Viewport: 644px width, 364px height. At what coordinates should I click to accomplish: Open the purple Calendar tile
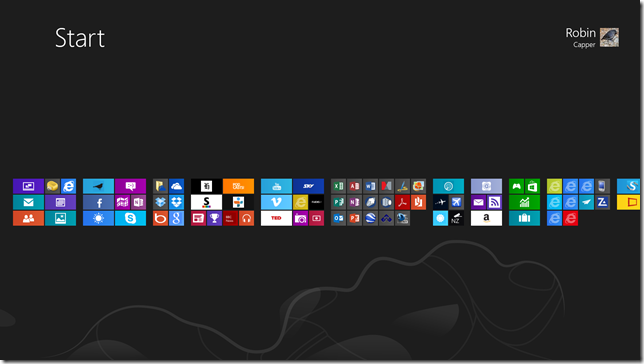pyautogui.click(x=60, y=202)
